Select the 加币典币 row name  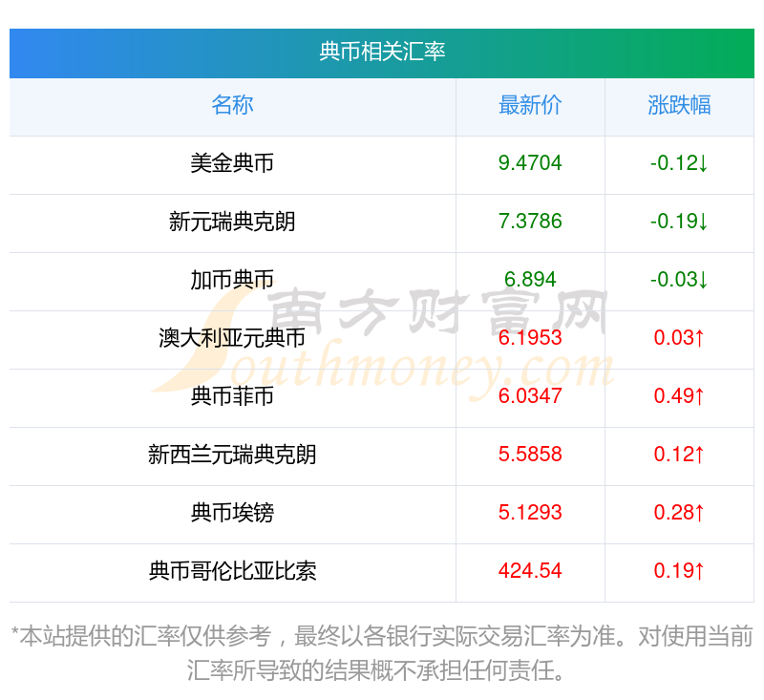[232, 280]
